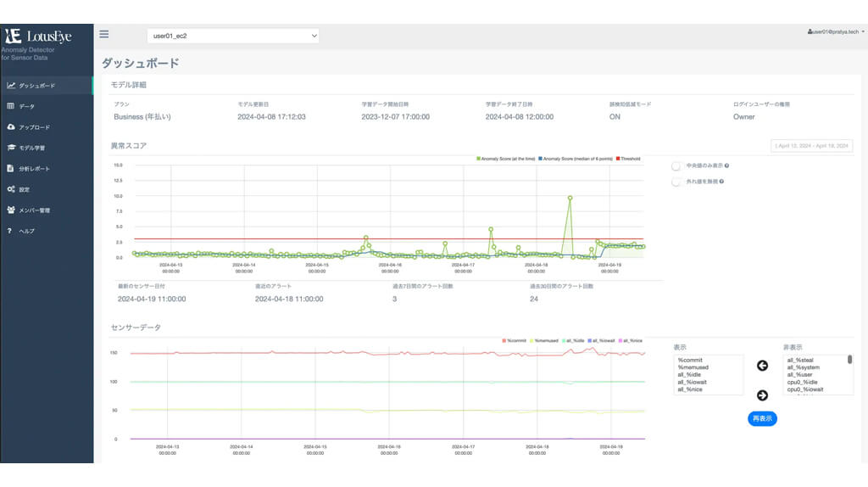Click the left arrow to show sensor
868x487 pixels.
(761, 366)
